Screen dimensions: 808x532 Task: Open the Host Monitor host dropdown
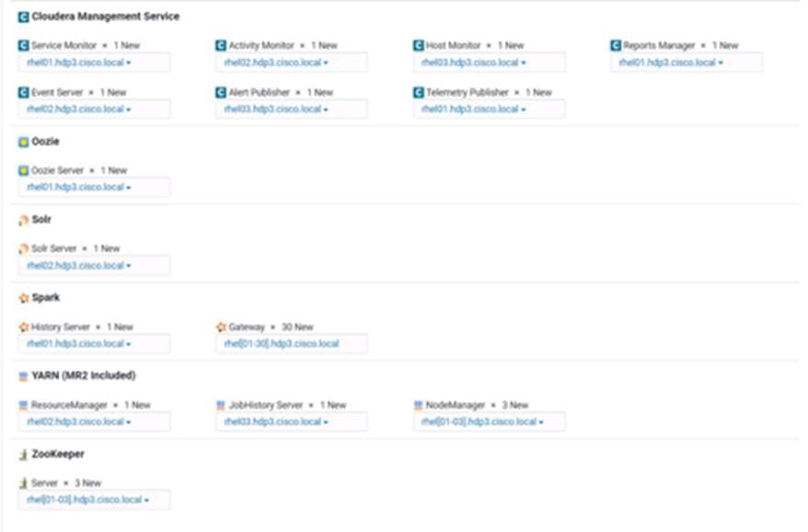pyautogui.click(x=489, y=63)
